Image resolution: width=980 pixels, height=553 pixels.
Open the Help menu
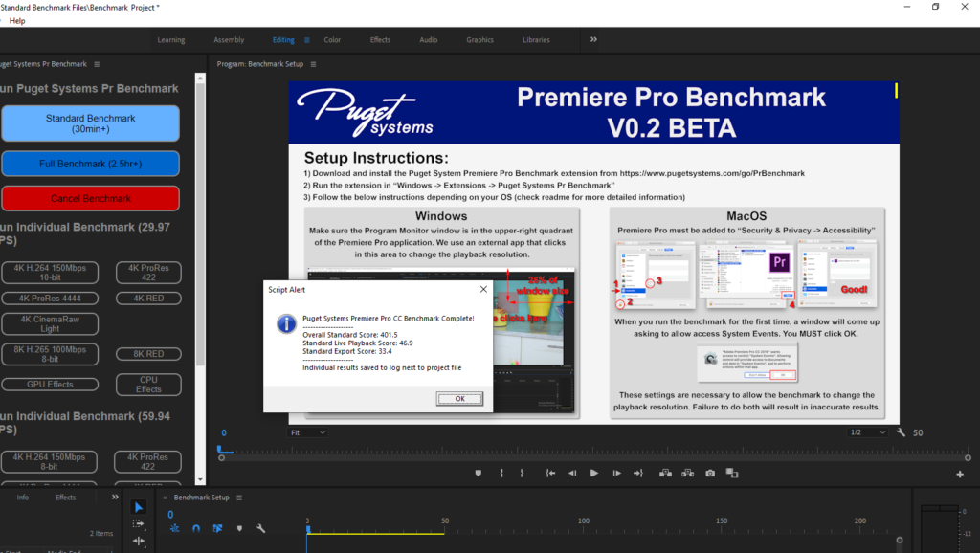point(17,21)
